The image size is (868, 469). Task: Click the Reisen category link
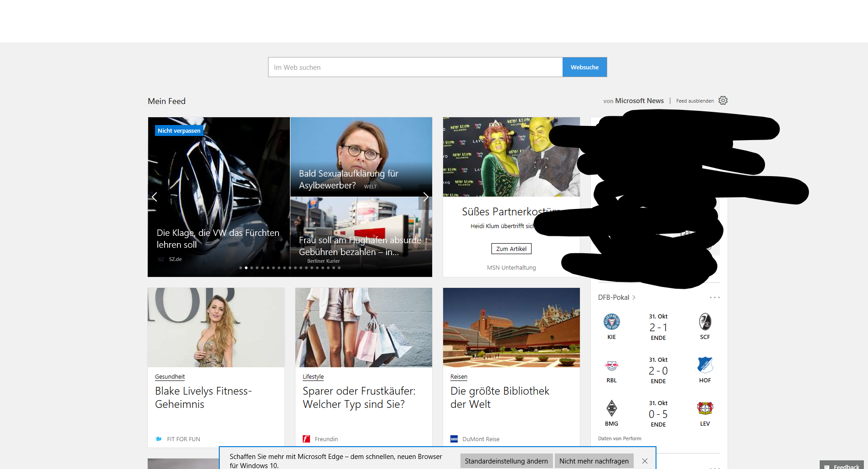coord(459,377)
